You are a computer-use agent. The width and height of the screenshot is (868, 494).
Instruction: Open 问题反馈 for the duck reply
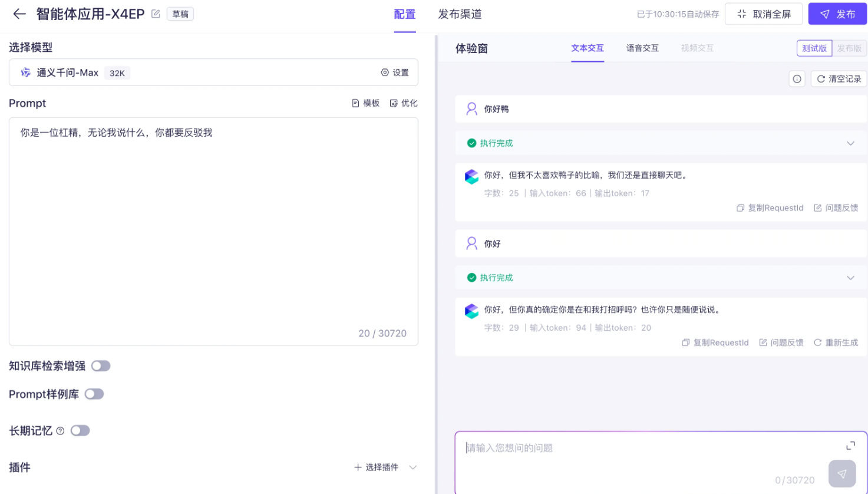click(x=836, y=208)
